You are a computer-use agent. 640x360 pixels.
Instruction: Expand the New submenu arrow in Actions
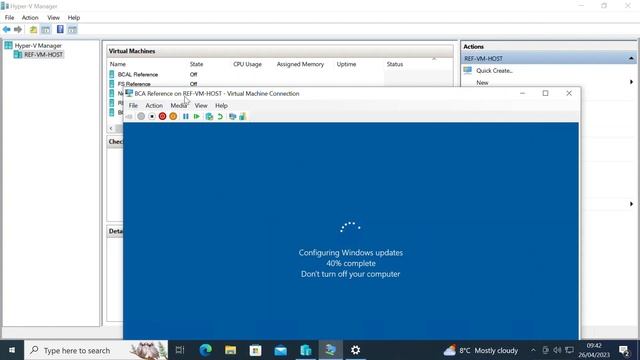pos(631,82)
